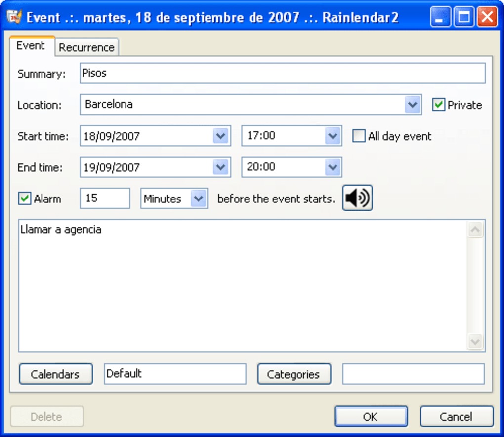Minimize the Event window
Viewport: 504px width, 437px height.
point(440,17)
